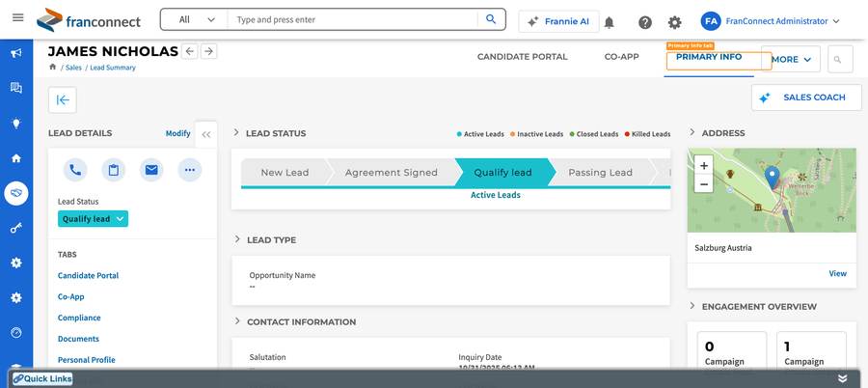Open the hamburger menu
This screenshot has height=388, width=868.
click(x=17, y=17)
